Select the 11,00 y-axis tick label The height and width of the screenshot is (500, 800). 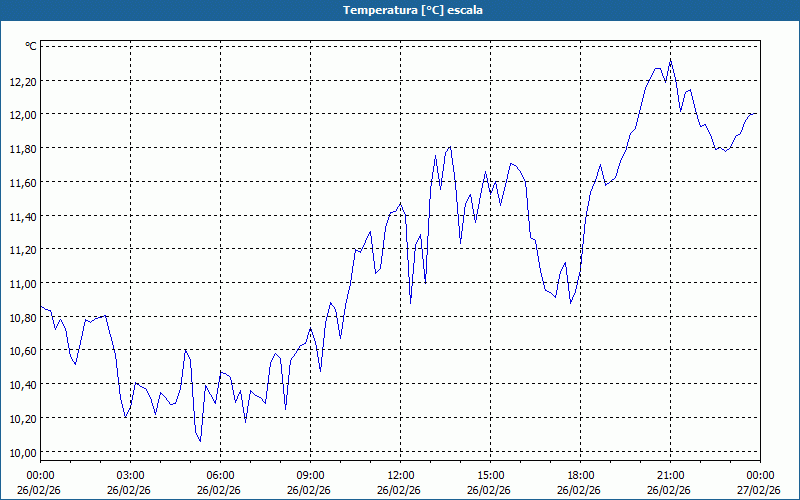(22, 283)
